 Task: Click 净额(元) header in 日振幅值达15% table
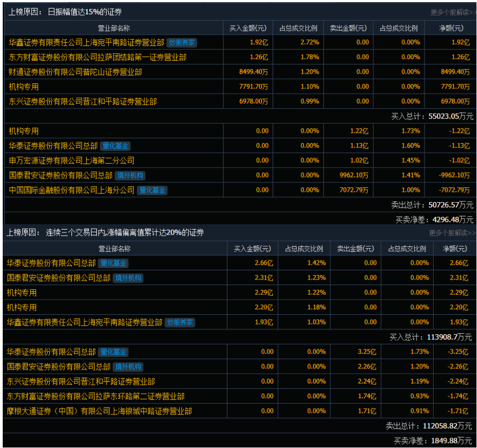click(452, 28)
